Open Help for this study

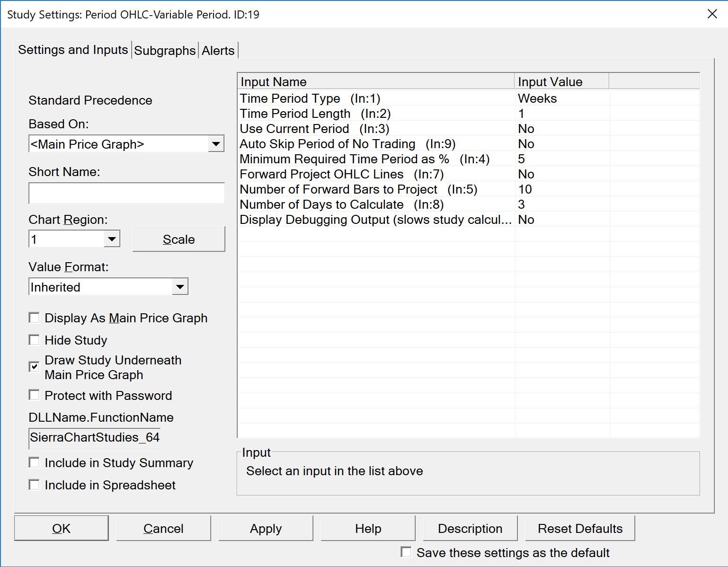pyautogui.click(x=368, y=528)
